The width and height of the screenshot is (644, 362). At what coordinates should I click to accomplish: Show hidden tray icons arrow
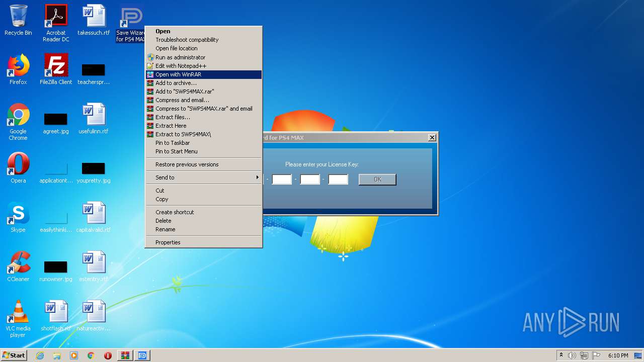561,355
